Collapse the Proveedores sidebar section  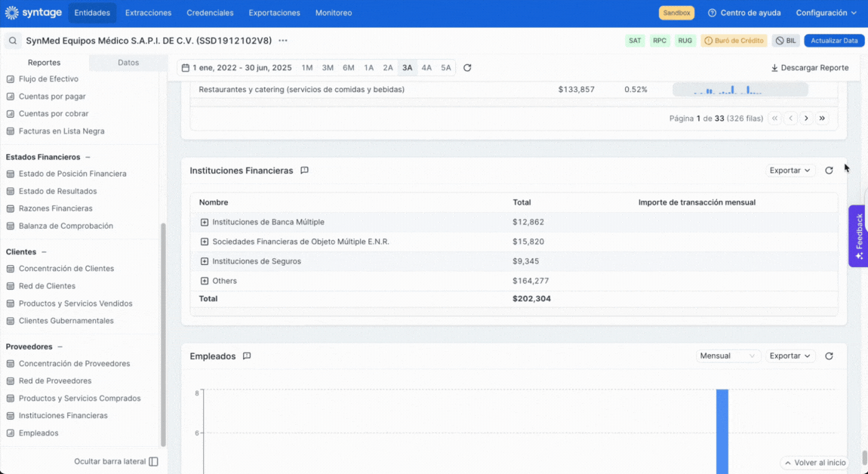pos(60,346)
